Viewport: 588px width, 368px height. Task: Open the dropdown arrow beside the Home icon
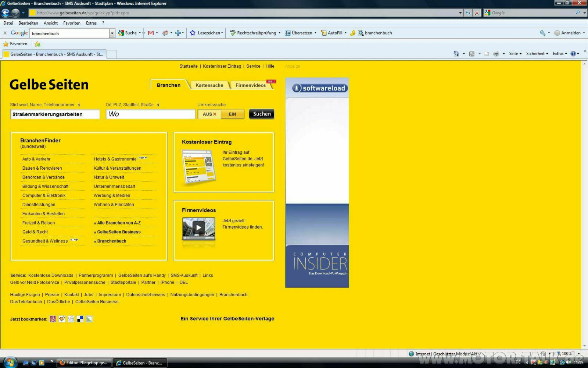pyautogui.click(x=464, y=54)
